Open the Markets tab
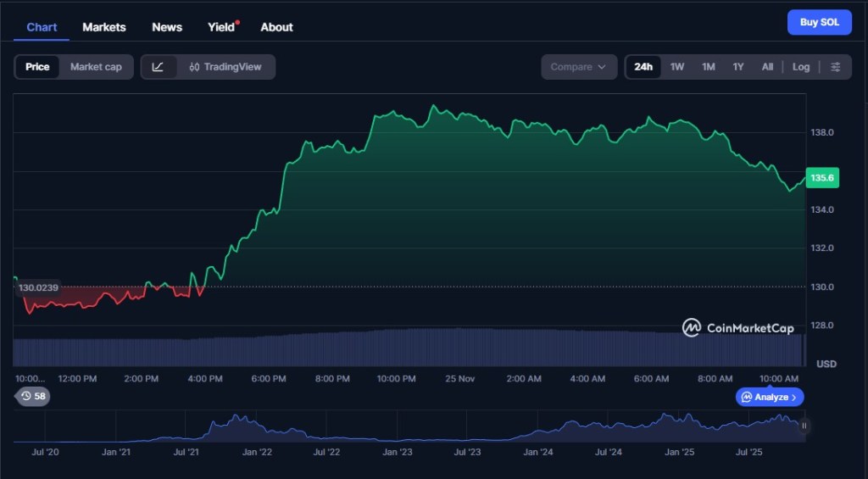Screen dimensions: 868x479 coord(104,27)
